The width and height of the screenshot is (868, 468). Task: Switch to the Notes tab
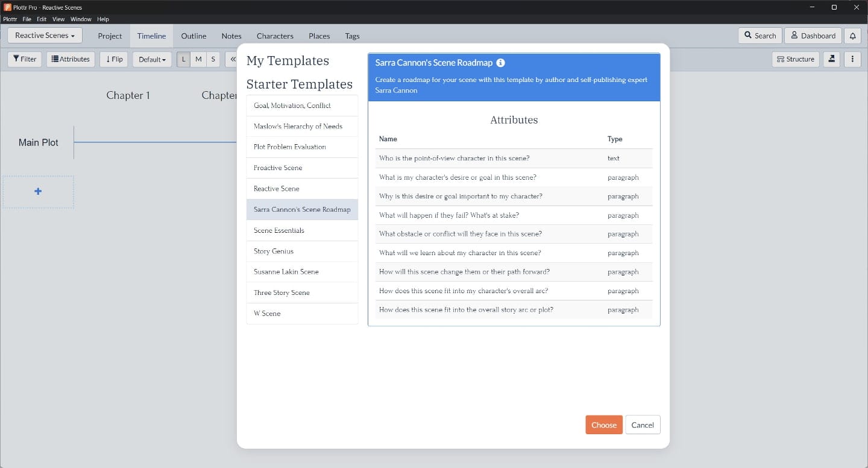tap(231, 36)
